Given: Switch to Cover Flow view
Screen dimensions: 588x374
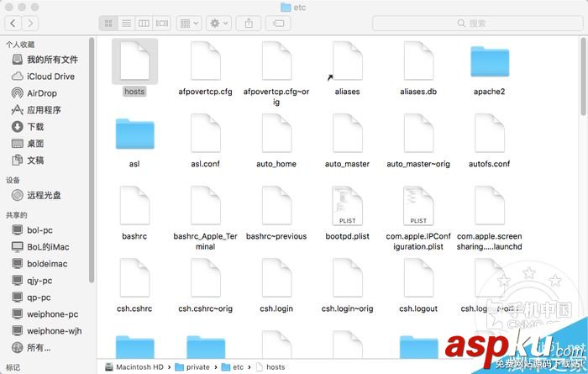Looking at the screenshot, I should 162,24.
